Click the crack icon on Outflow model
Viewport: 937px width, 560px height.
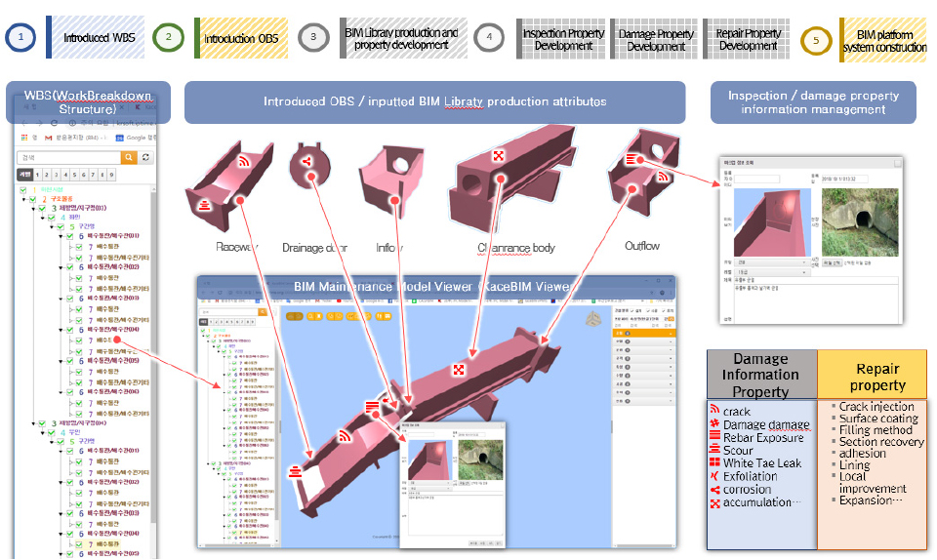664,177
